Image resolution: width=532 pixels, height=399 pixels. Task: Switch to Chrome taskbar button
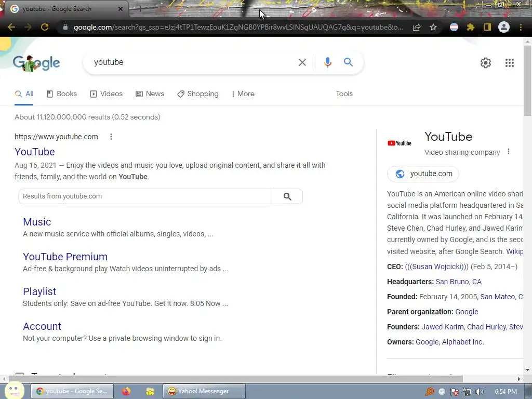[72, 391]
